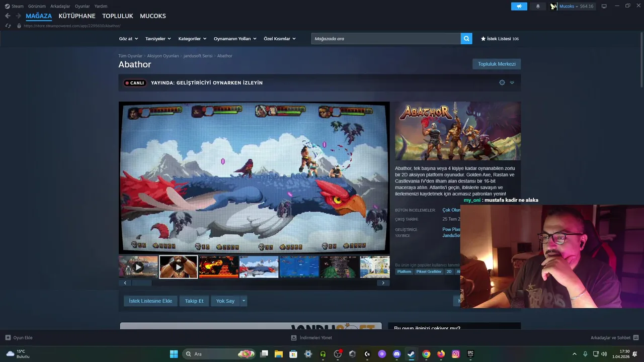644x362 pixels.
Task: Click the Yok Say button
Action: tap(225, 301)
